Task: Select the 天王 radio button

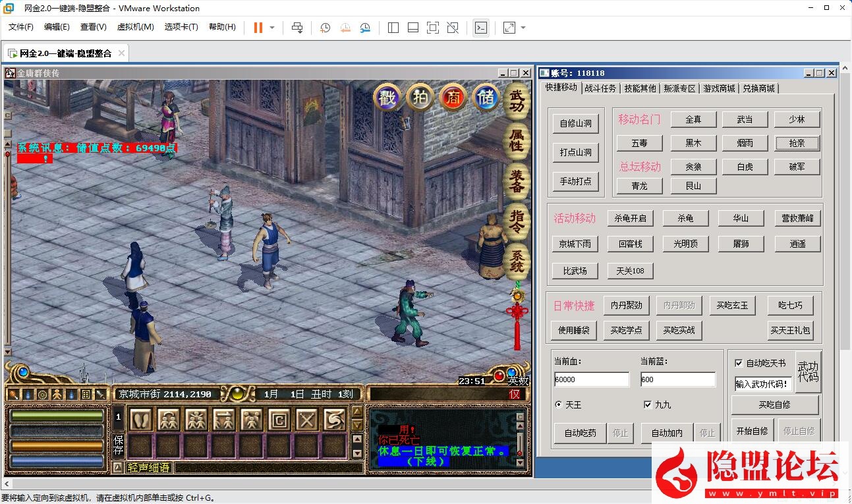Action: [559, 405]
